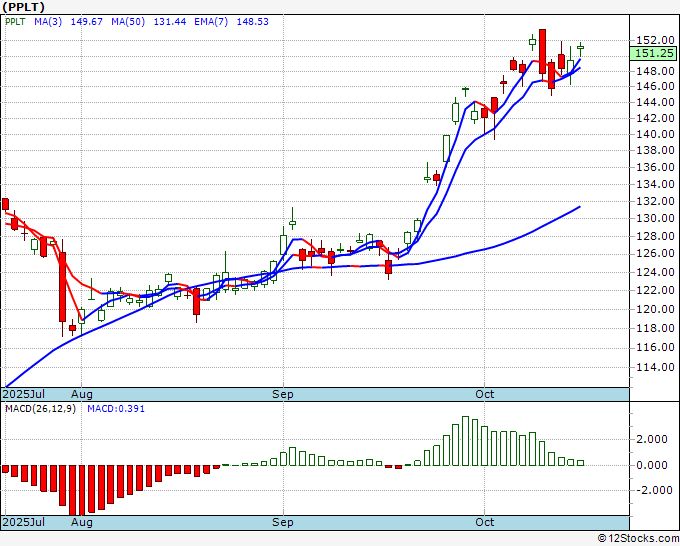Click the 0.000 MACD axis label
This screenshot has width=680, height=546.
[652, 465]
